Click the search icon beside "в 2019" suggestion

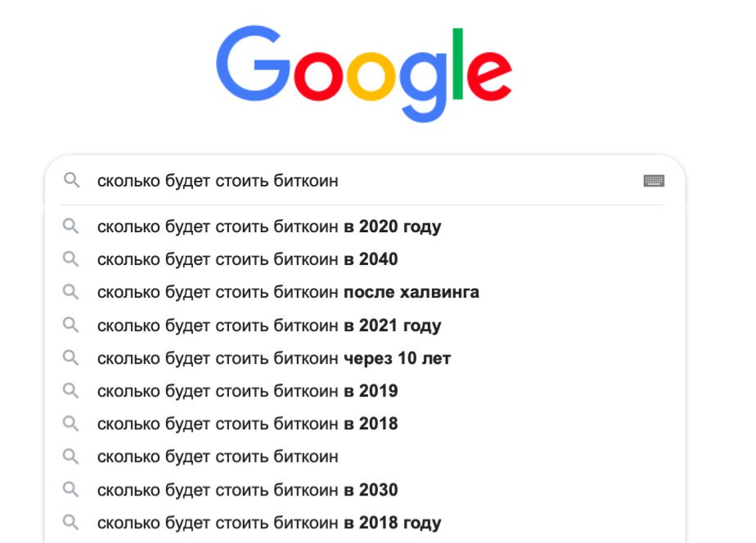(x=71, y=391)
